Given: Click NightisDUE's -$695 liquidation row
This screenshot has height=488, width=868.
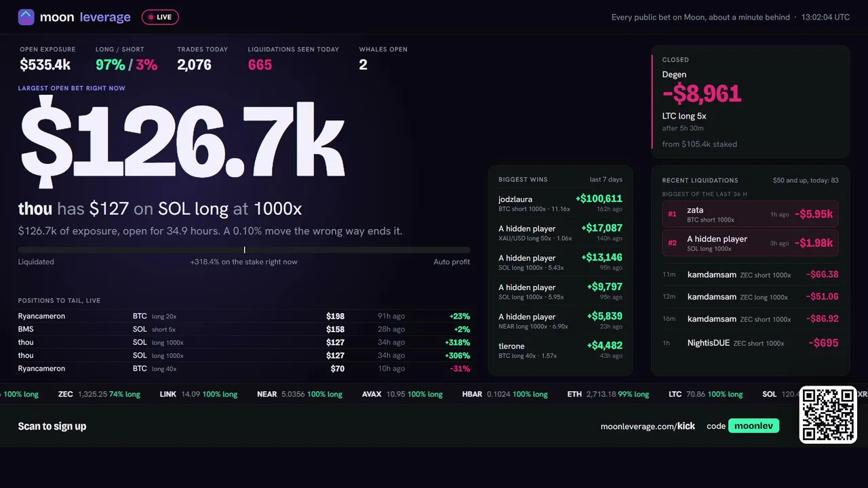Looking at the screenshot, I should pyautogui.click(x=750, y=343).
